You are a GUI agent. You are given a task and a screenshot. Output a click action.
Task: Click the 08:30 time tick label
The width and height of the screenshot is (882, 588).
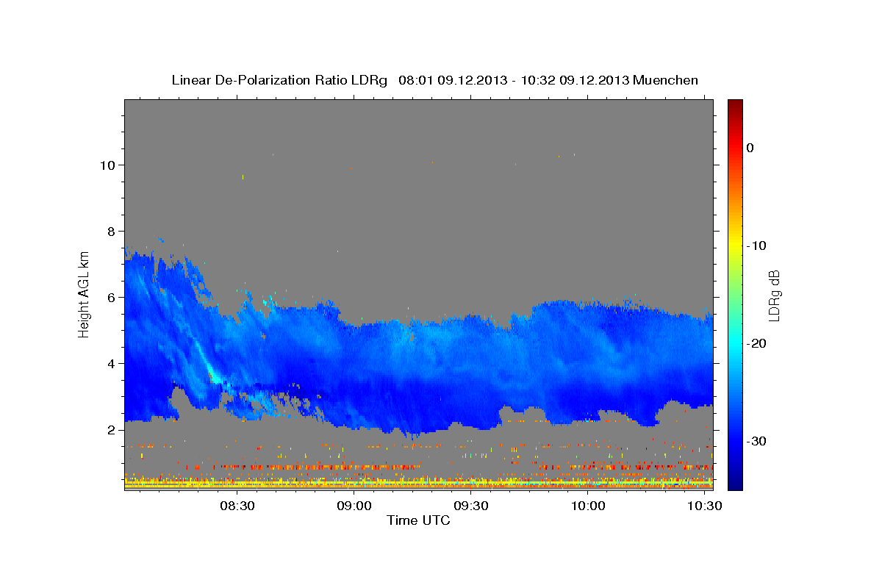pyautogui.click(x=237, y=506)
